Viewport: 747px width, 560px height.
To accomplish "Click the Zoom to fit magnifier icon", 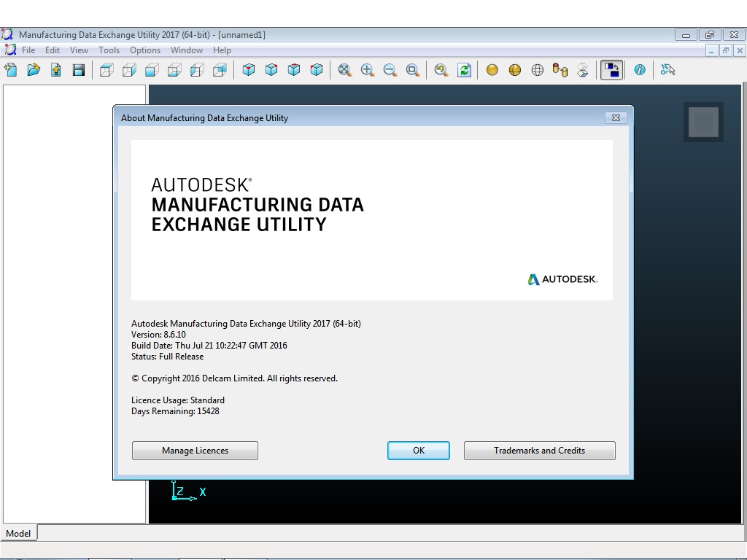I will coord(344,70).
